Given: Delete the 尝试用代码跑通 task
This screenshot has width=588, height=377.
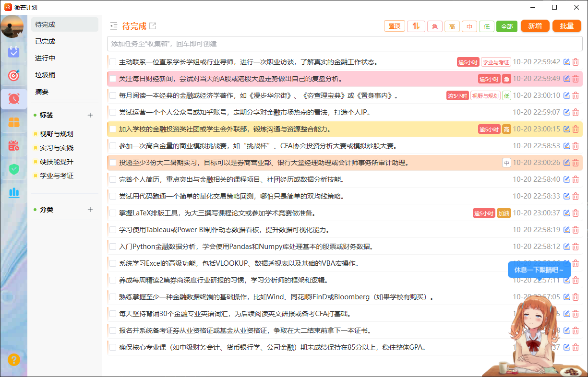Looking at the screenshot, I should coord(576,196).
